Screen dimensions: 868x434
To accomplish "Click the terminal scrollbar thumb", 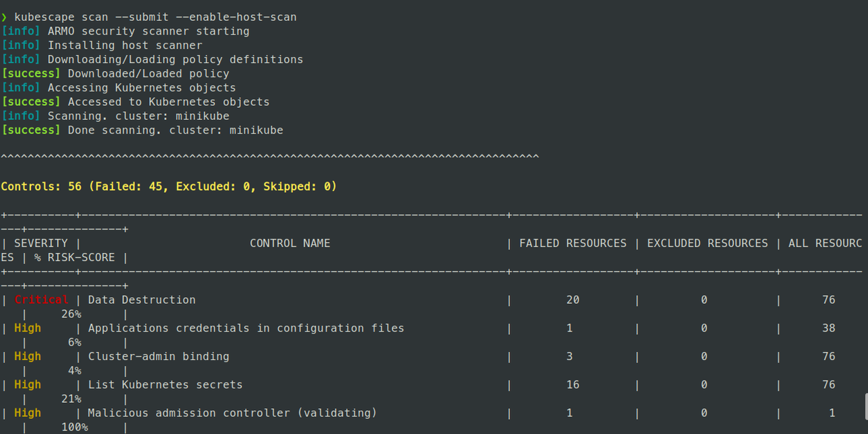I will [x=865, y=406].
